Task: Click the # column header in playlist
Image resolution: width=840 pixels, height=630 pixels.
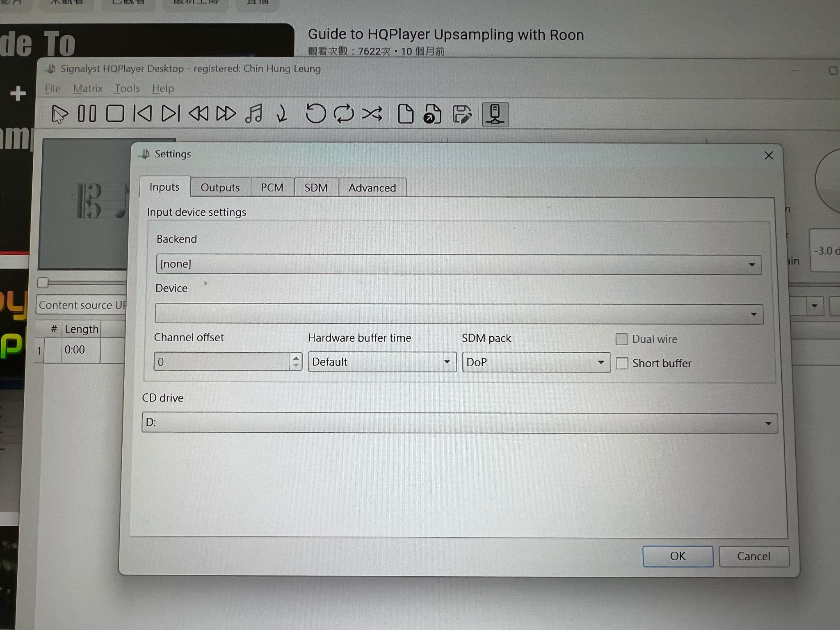Action: [x=53, y=329]
